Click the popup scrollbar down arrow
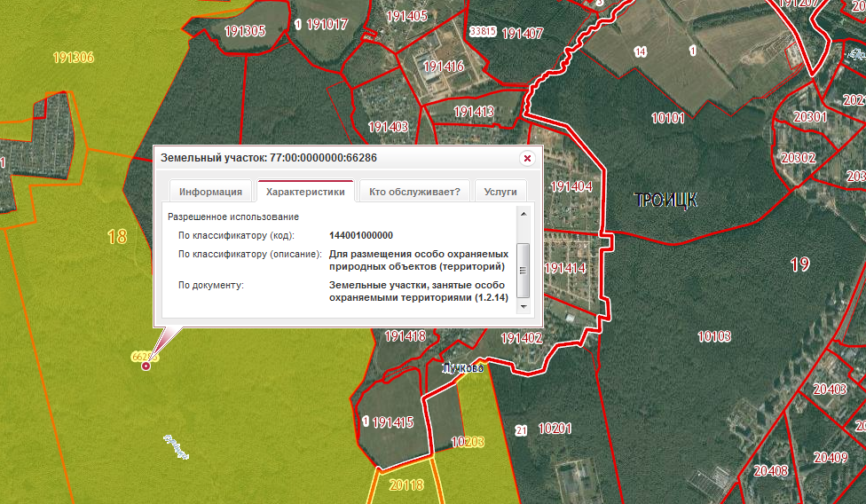866x504 pixels. coord(523,306)
